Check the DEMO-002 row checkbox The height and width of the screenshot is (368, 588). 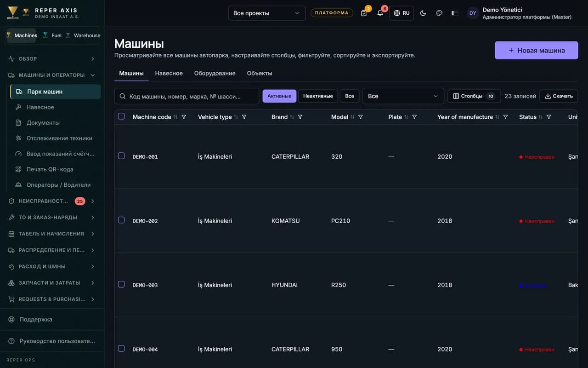click(121, 220)
